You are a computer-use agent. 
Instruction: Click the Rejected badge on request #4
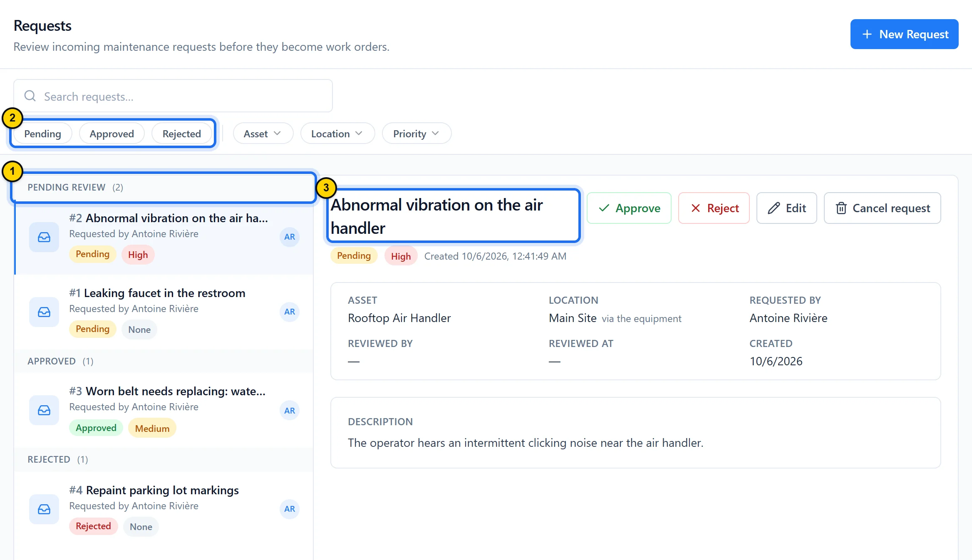tap(93, 526)
